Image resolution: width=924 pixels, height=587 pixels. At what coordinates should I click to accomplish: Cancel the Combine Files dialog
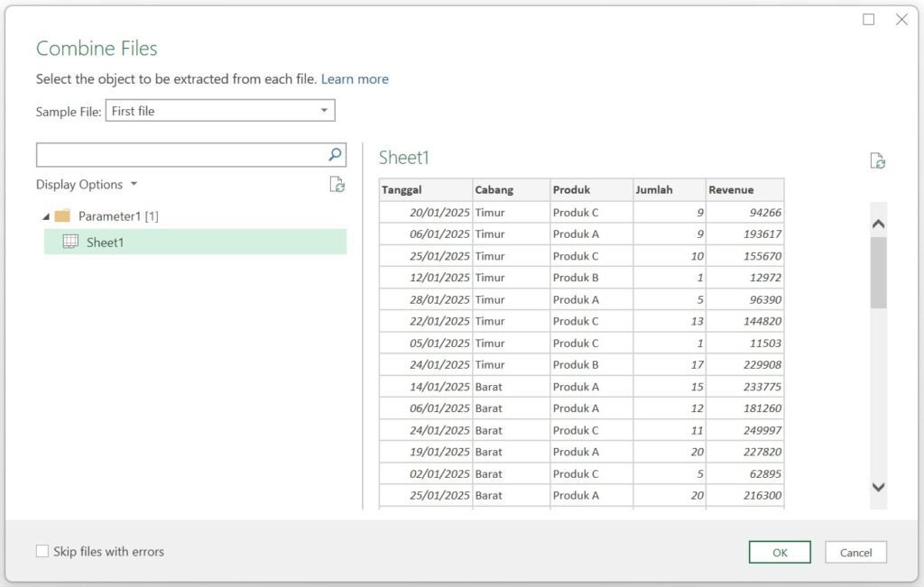click(855, 552)
